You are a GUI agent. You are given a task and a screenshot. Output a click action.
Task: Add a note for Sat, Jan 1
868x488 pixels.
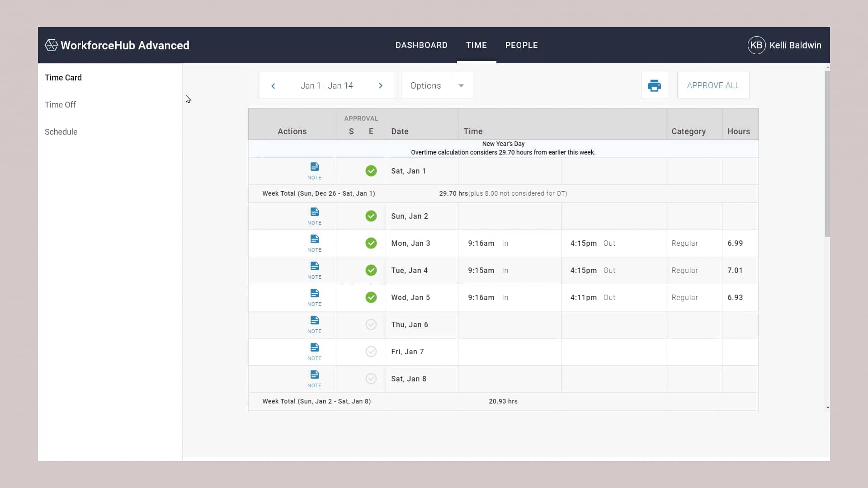tap(315, 171)
